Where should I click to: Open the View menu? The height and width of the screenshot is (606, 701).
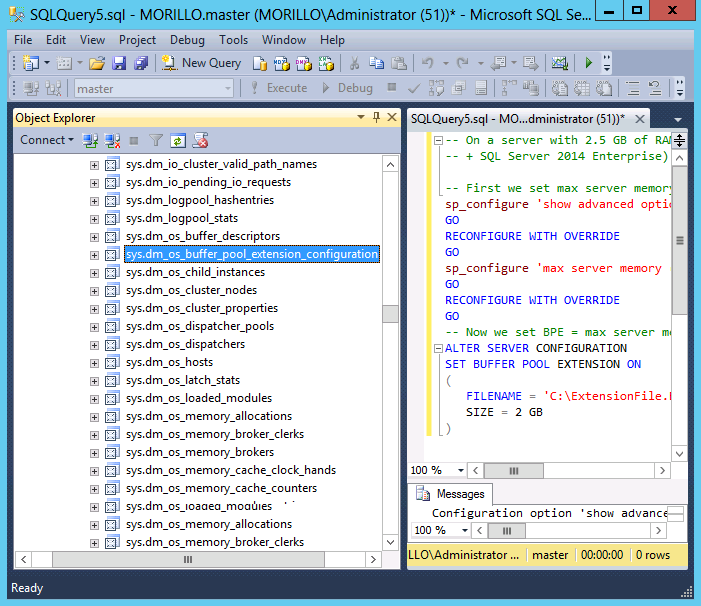click(92, 40)
